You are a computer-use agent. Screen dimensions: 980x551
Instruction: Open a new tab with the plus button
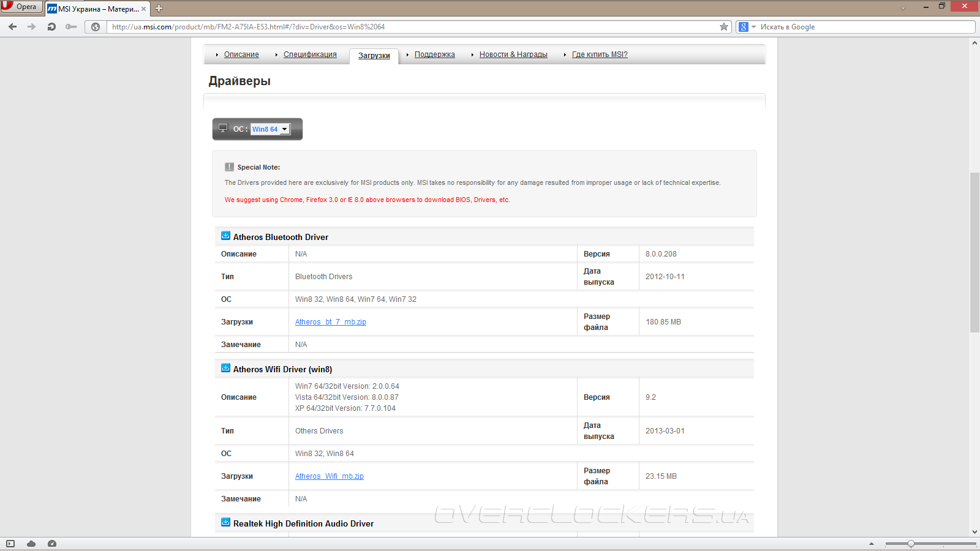click(159, 9)
